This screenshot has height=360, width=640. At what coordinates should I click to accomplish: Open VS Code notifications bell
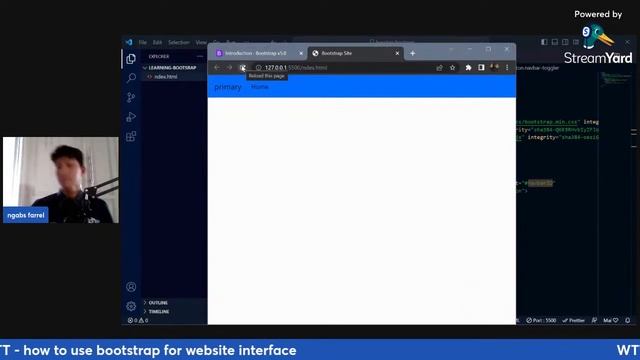tap(628, 320)
